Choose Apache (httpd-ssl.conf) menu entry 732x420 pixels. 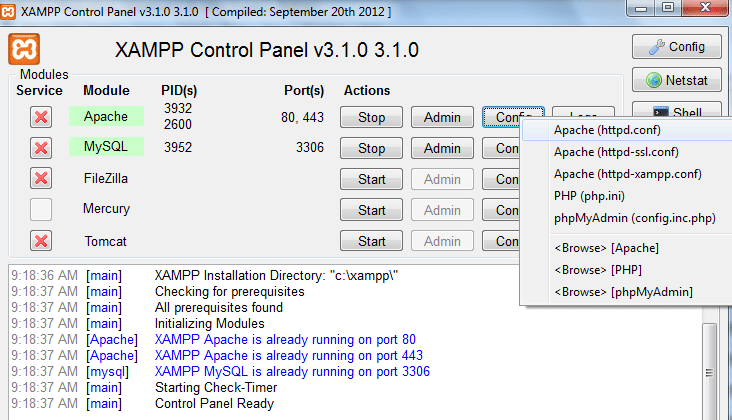click(615, 152)
